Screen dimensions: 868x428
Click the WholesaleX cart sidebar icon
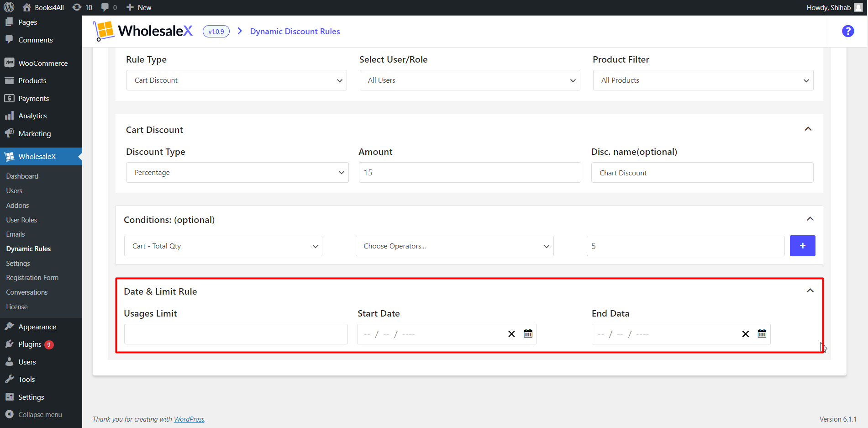point(9,156)
